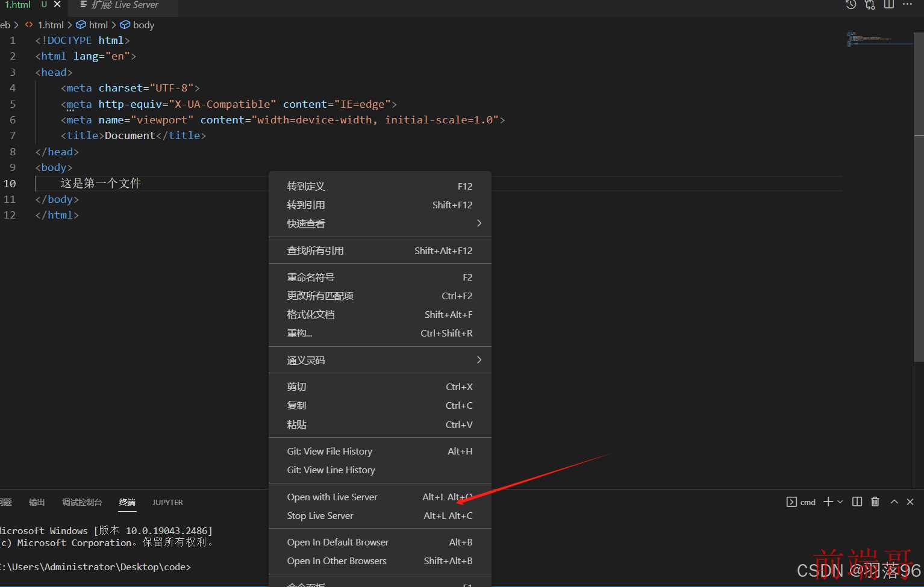
Task: Click the Document title text on line 7
Action: coord(130,135)
